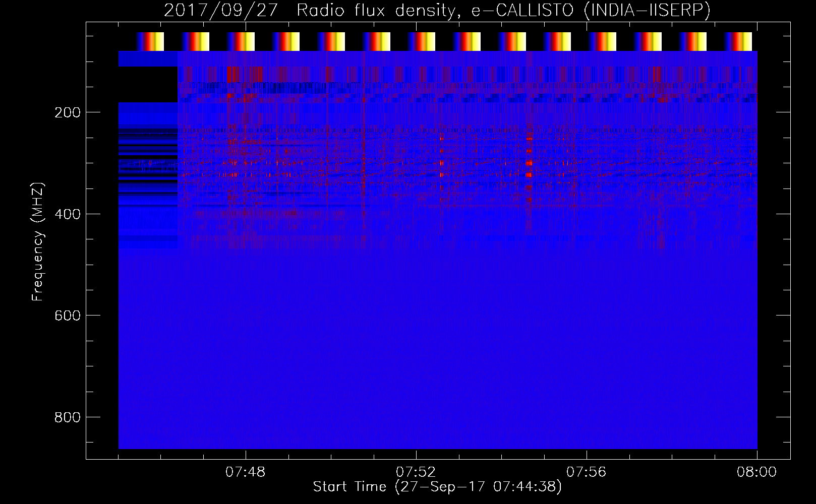Image resolution: width=816 pixels, height=504 pixels.
Task: Click the 07:56 time tick label
Action: click(586, 472)
